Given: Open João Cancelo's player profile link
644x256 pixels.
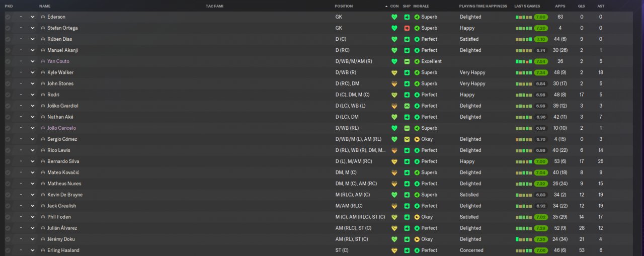Looking at the screenshot, I should tap(61, 128).
